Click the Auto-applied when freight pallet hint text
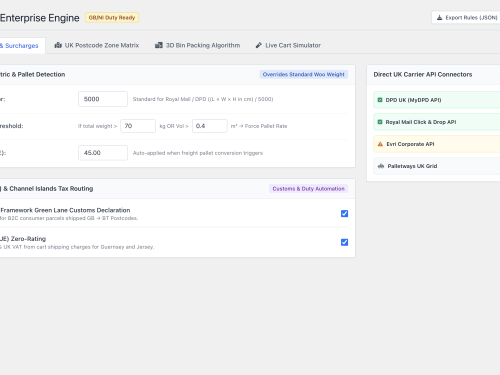500x375 pixels. pyautogui.click(x=198, y=153)
